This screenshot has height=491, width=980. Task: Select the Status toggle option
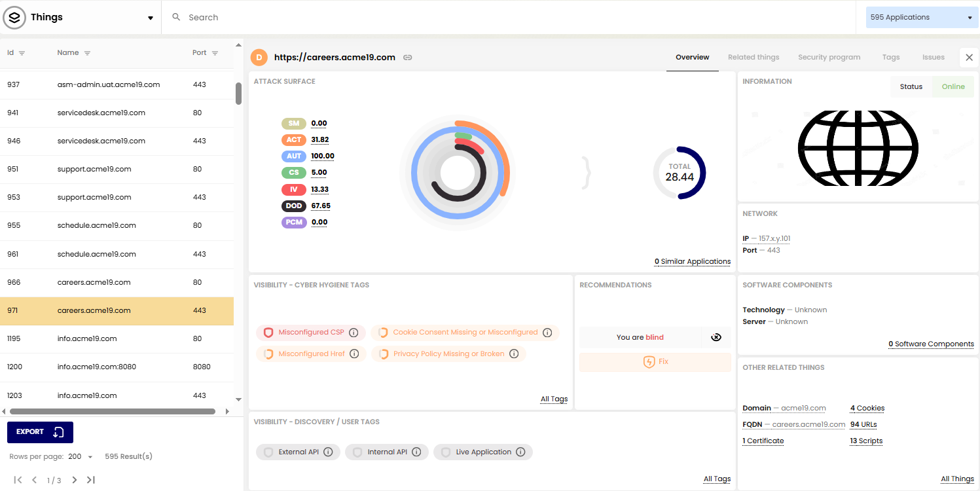[911, 86]
